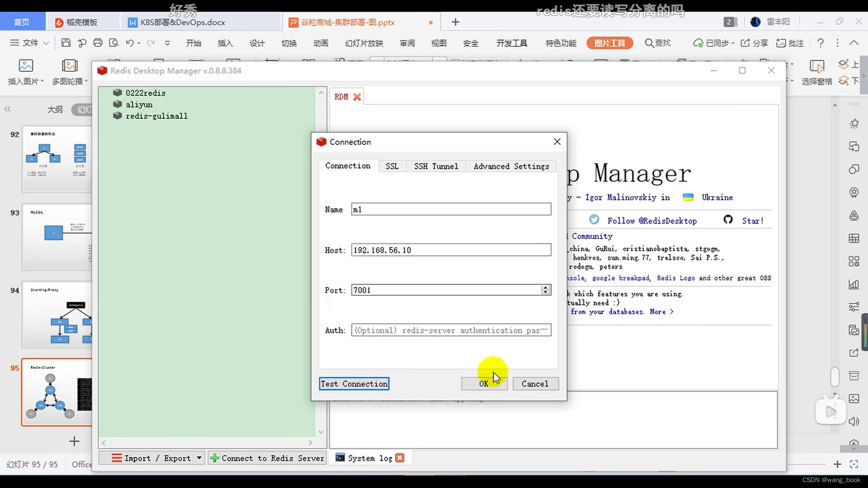Click the save icon in WPS toolbar

point(66,43)
